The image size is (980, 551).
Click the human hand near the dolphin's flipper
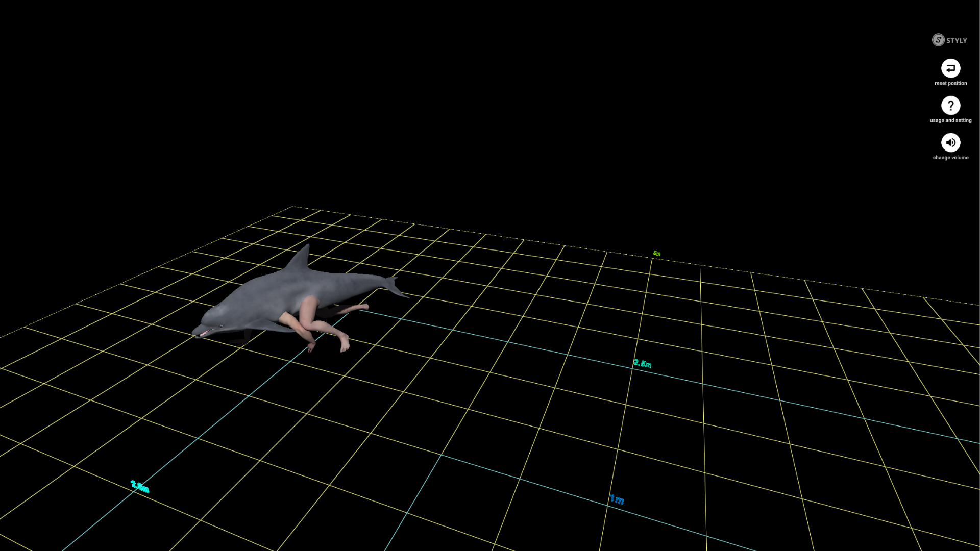[x=311, y=347]
